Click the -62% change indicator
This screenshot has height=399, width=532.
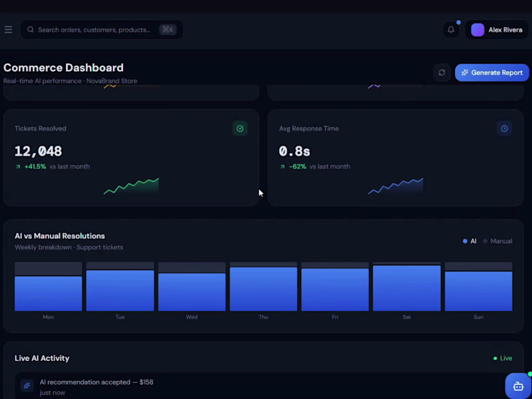297,167
